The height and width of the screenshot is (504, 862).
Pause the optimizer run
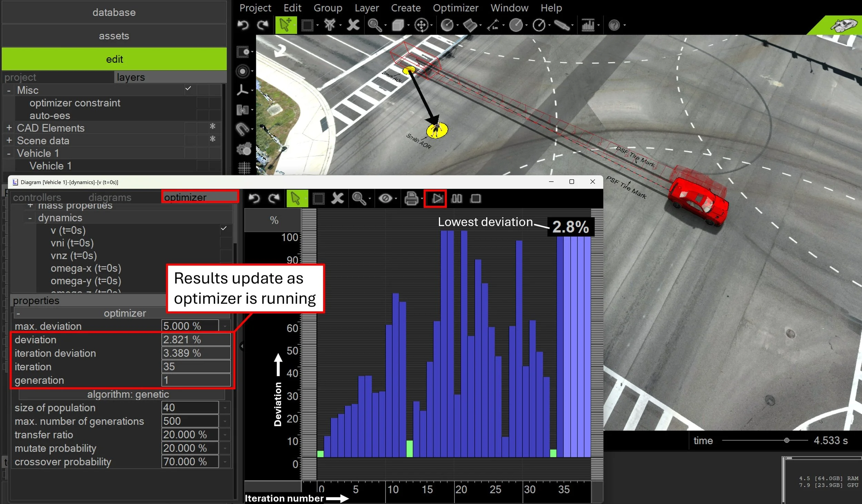point(457,199)
